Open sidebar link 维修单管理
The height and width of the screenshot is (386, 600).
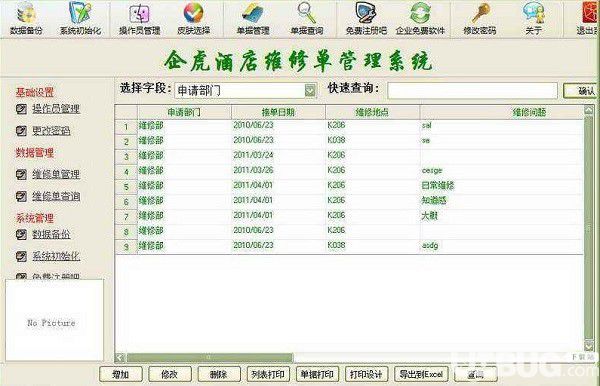click(x=56, y=174)
